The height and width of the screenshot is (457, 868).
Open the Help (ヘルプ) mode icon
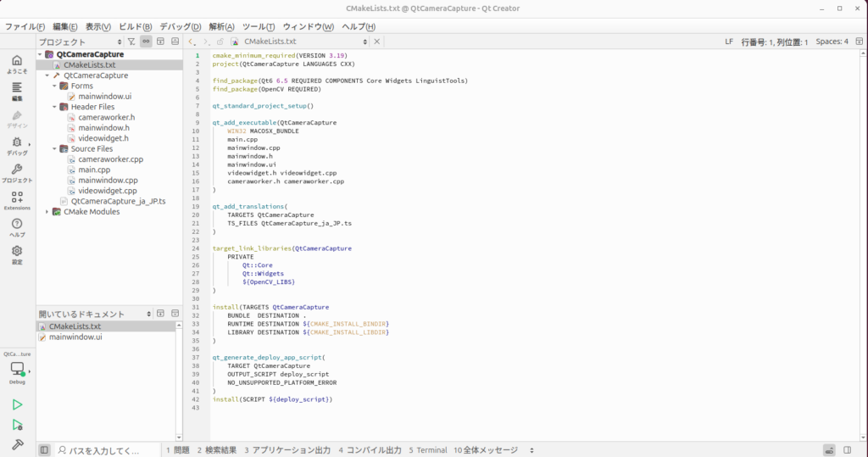click(x=17, y=227)
